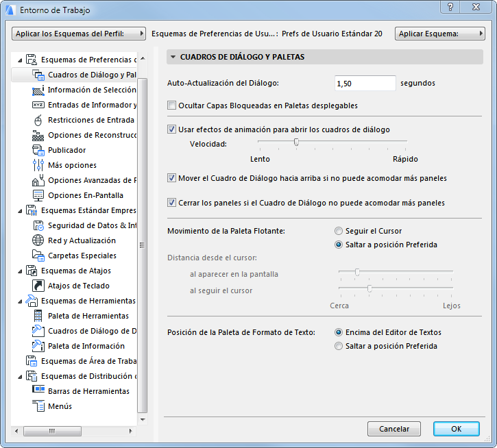Select Atajos de Teclado entry
497x448 pixels.
(79, 286)
